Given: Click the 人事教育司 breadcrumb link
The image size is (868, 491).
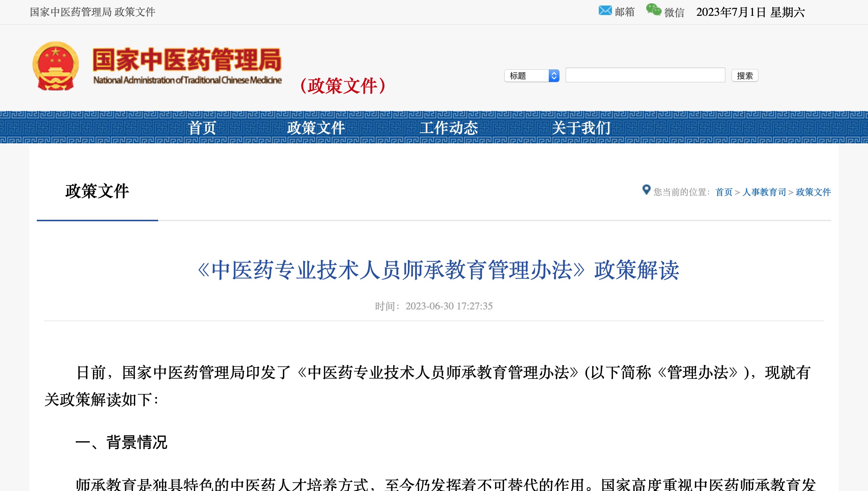Looking at the screenshot, I should point(764,192).
